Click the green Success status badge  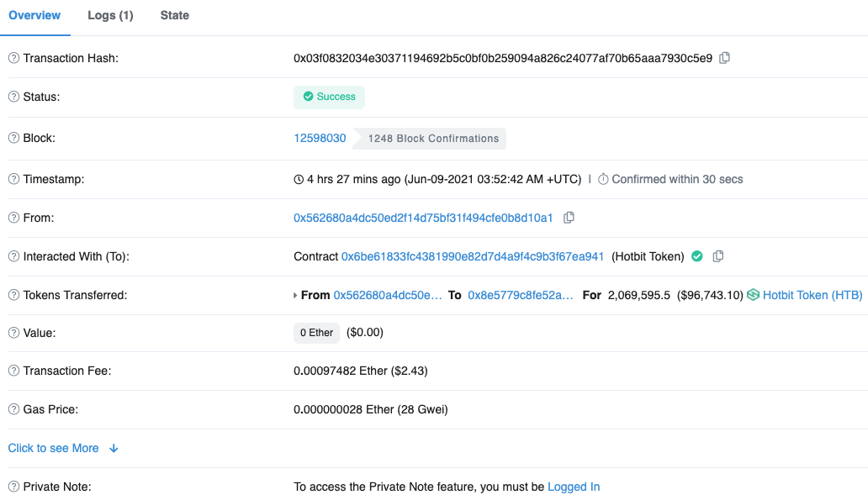329,97
